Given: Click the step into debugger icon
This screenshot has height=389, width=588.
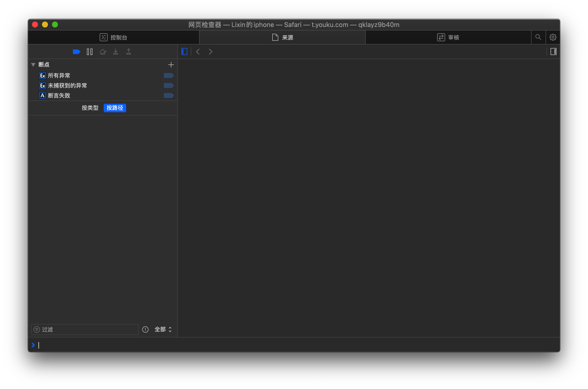Looking at the screenshot, I should (x=116, y=52).
